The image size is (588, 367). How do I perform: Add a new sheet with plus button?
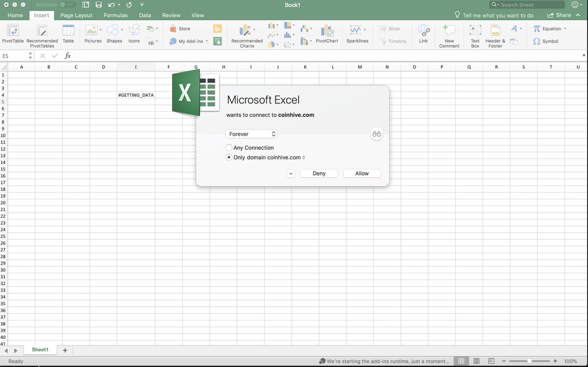(x=65, y=350)
